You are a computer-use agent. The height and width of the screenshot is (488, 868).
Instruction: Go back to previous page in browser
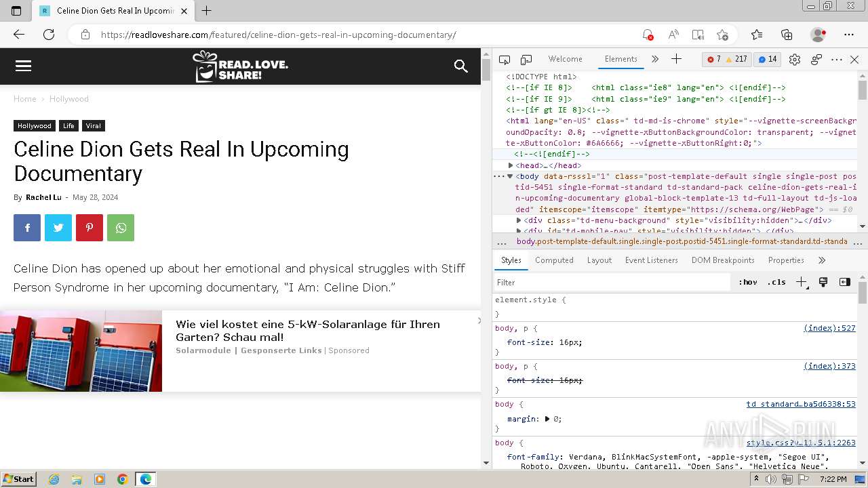[19, 35]
